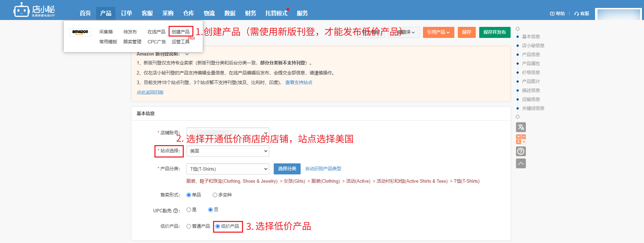
Task: Jump to 产品图片 in the section index
Action: [x=531, y=81]
